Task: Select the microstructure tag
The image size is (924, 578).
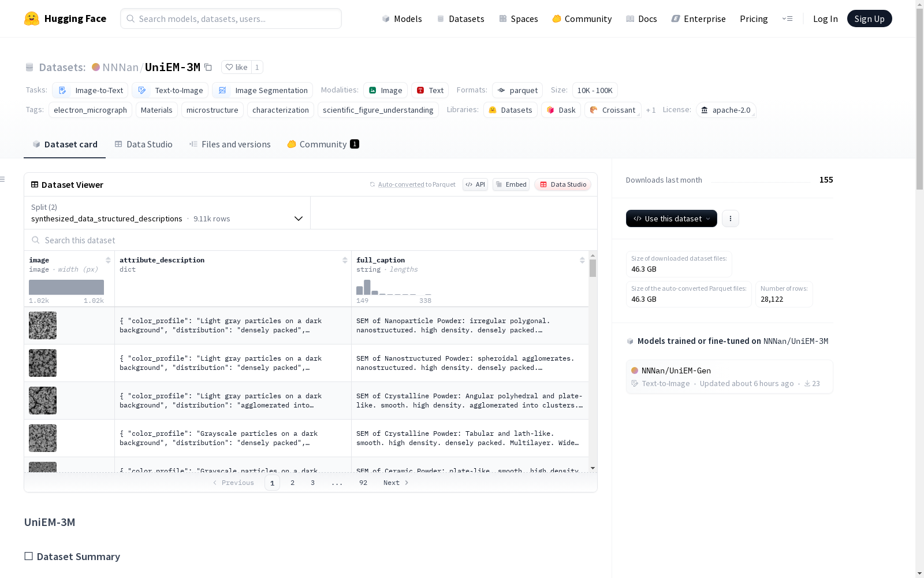Action: [213, 110]
